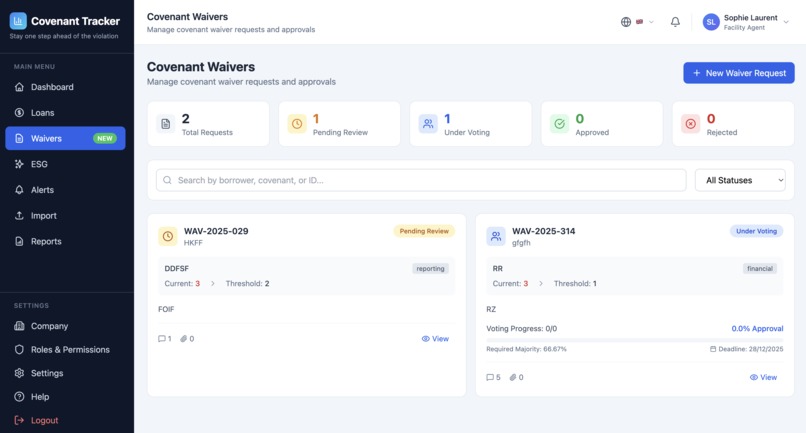The image size is (806, 433).
Task: Click the WAV-2025-314 title
Action: point(543,231)
